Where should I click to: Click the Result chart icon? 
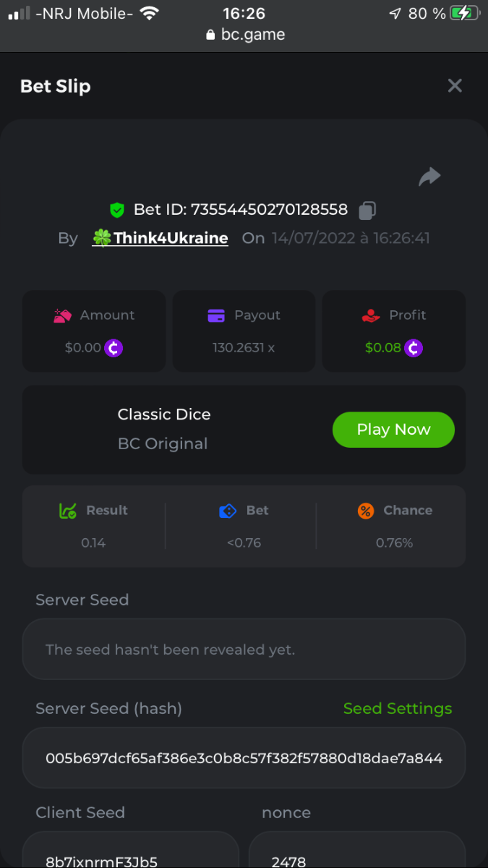coord(67,511)
